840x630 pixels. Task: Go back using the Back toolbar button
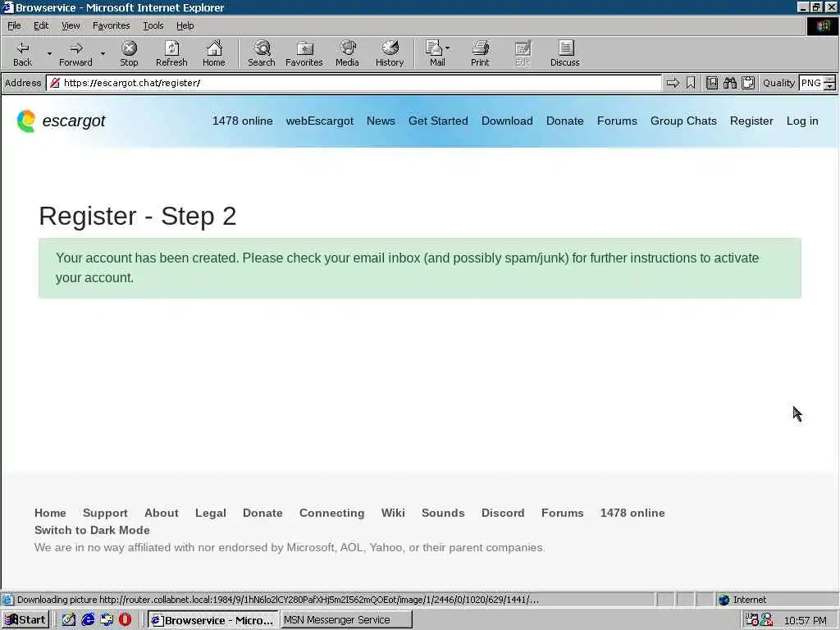click(x=22, y=53)
